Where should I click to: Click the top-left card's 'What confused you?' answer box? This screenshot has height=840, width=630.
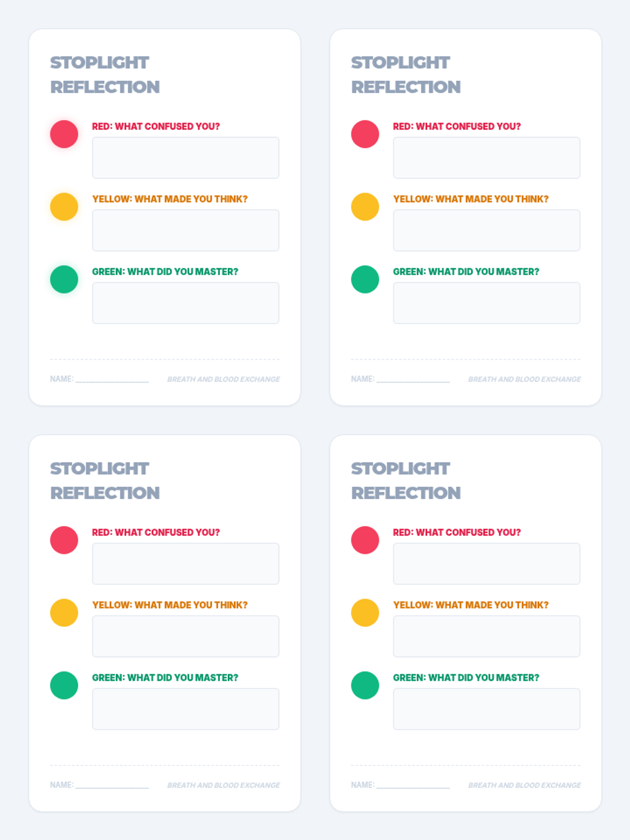point(185,157)
